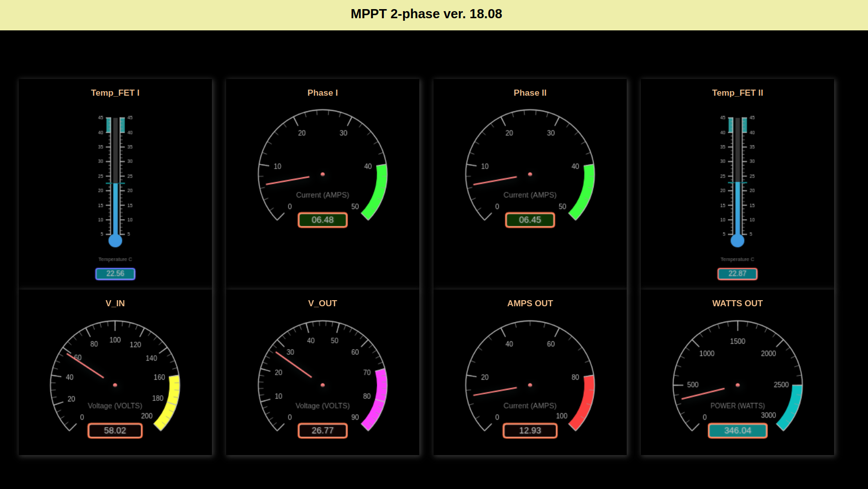Click the red highlight arc on AMPS OUT
Viewport: 868px width, 489px height.
(587, 403)
